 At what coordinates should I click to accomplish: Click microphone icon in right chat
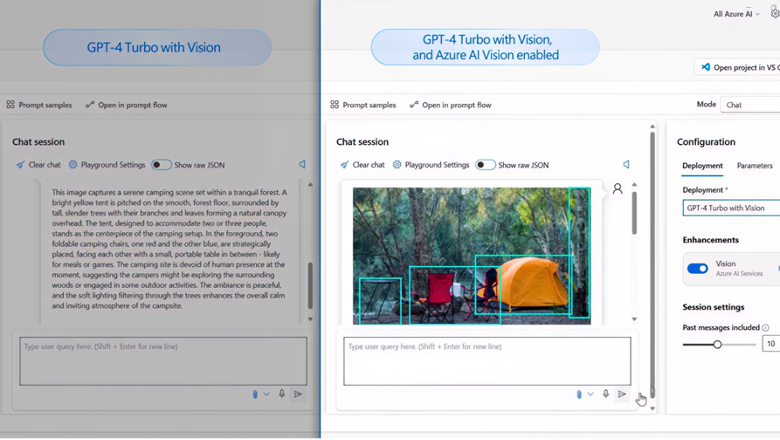605,394
